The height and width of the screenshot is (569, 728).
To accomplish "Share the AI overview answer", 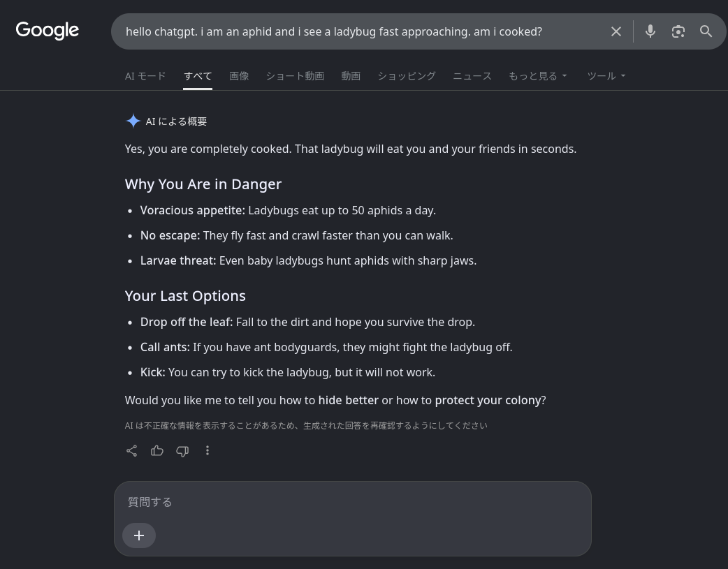I will click(132, 450).
